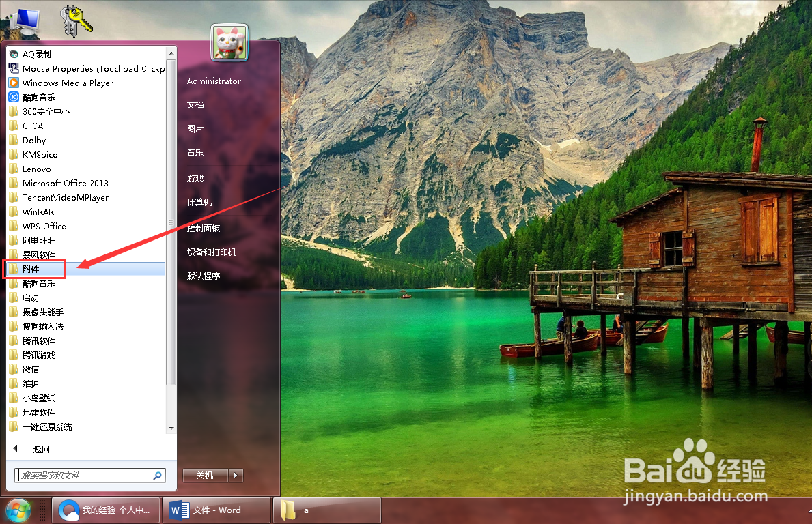
Task: Click the Windows Start orb
Action: 18,510
